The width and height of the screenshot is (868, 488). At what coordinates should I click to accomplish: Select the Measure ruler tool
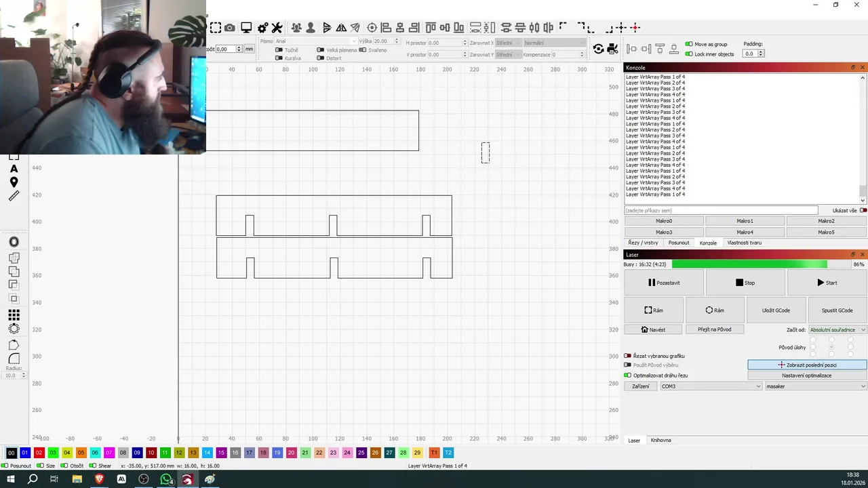(x=14, y=196)
